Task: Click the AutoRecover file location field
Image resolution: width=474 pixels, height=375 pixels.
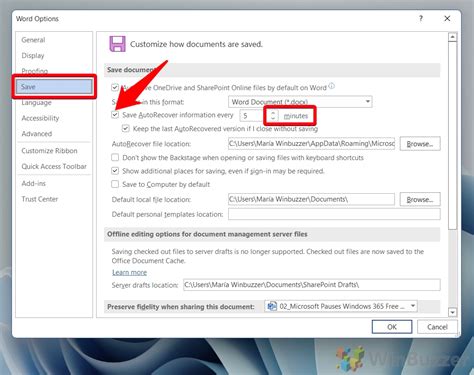Action: pos(312,144)
